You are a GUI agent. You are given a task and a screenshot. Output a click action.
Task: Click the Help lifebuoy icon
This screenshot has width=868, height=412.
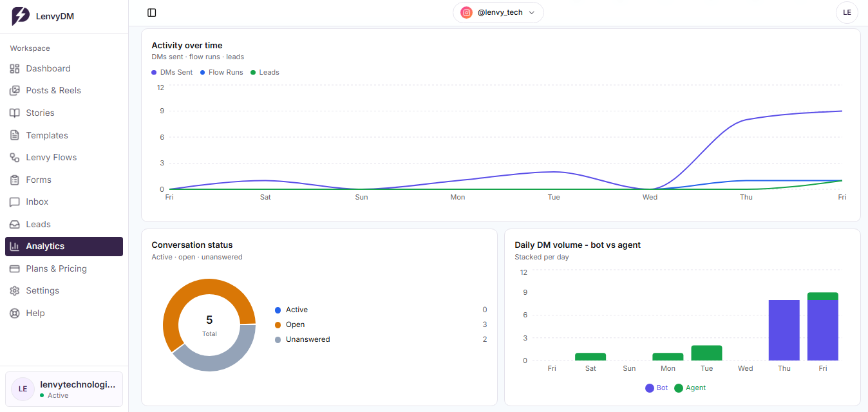pos(15,313)
